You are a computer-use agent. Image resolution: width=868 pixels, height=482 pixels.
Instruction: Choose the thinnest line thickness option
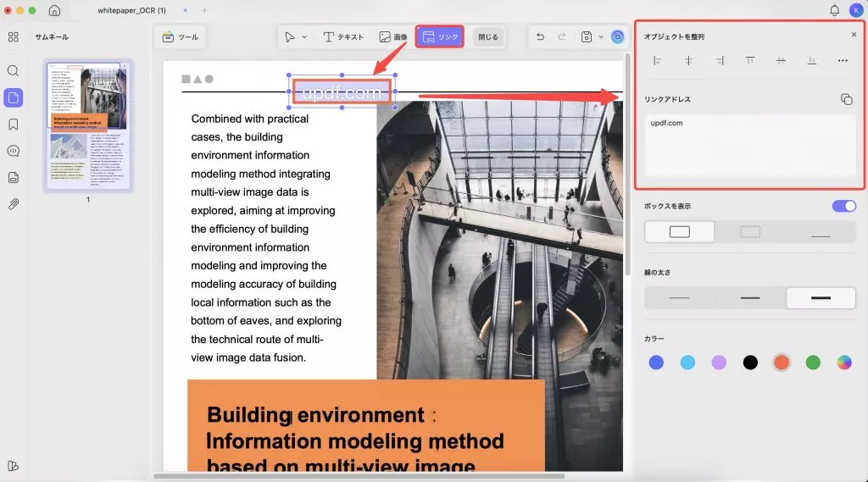coord(680,298)
